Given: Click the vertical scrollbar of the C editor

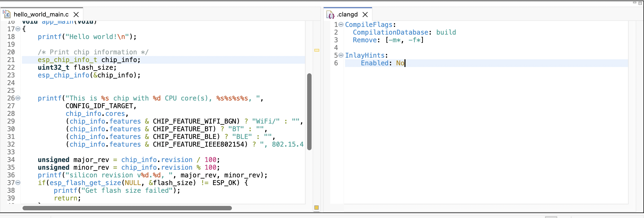Looking at the screenshot, I should click(x=309, y=111).
